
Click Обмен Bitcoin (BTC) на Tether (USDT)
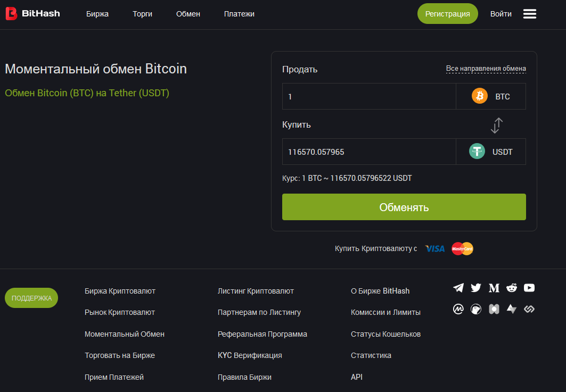pyautogui.click(x=87, y=93)
